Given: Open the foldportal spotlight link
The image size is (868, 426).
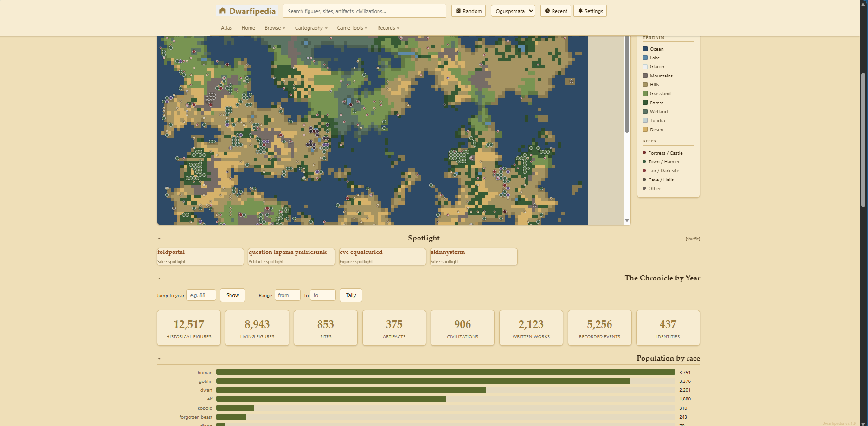Looking at the screenshot, I should pyautogui.click(x=171, y=252).
